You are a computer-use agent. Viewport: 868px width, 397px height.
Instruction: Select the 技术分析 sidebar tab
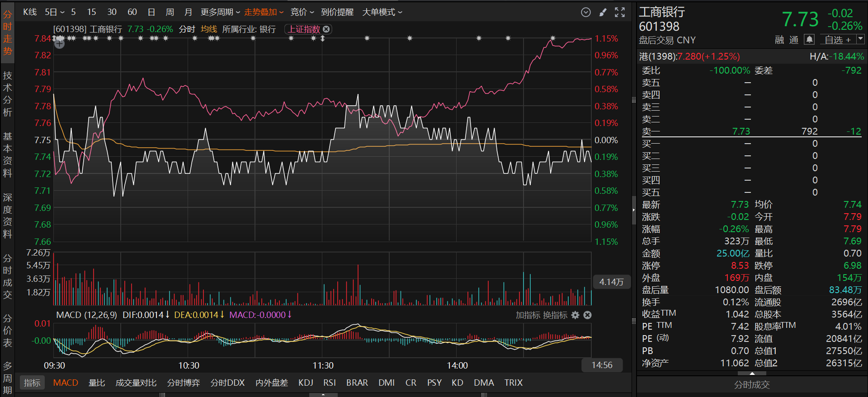[x=7, y=94]
